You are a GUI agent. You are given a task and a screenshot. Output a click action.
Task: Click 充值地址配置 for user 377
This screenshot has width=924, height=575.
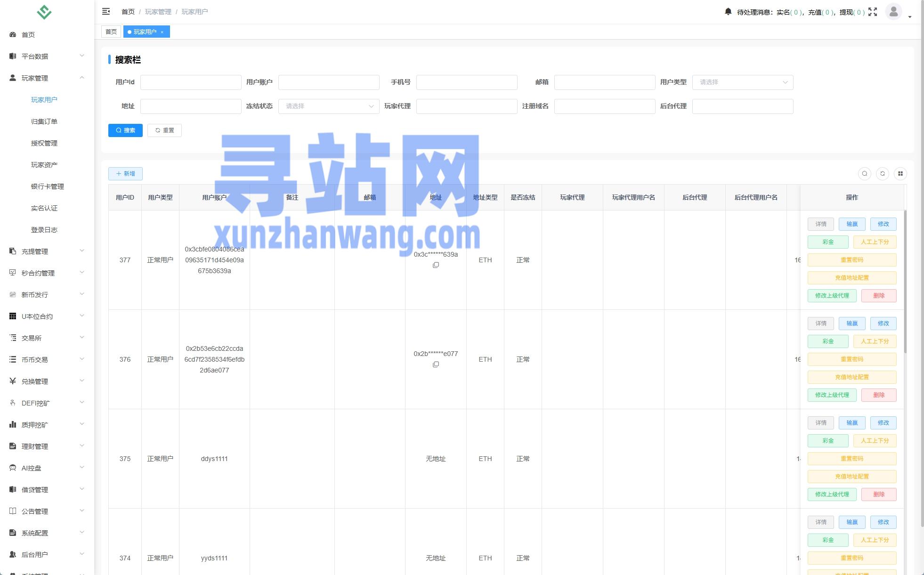point(852,278)
